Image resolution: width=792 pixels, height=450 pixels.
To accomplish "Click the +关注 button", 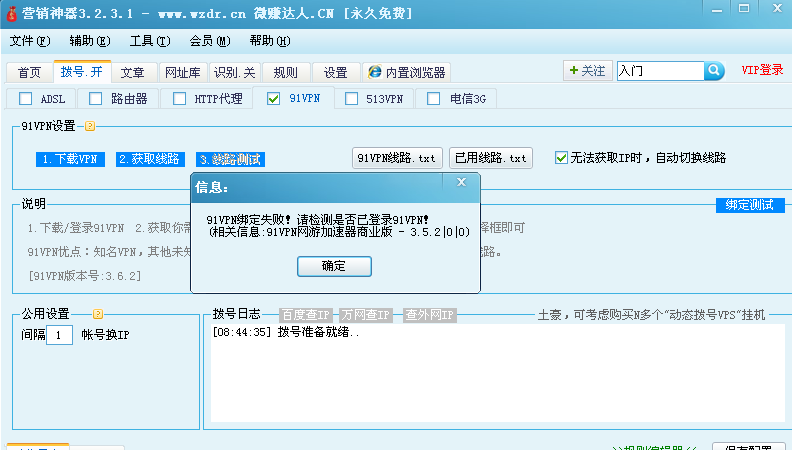I will coord(587,71).
